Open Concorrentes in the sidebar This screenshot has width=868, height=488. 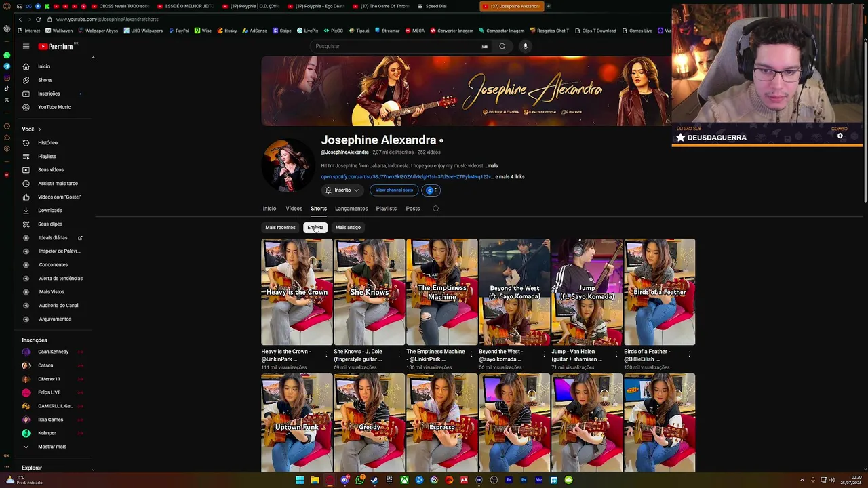coord(54,265)
